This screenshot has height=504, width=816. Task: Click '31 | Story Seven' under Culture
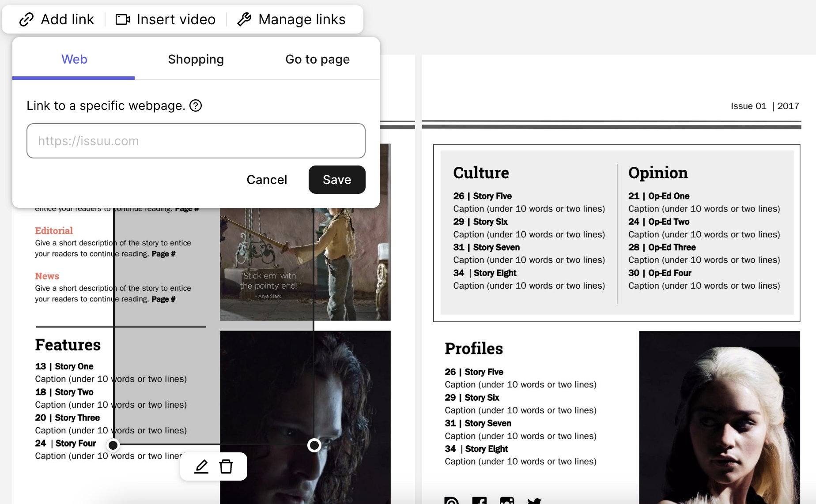486,247
